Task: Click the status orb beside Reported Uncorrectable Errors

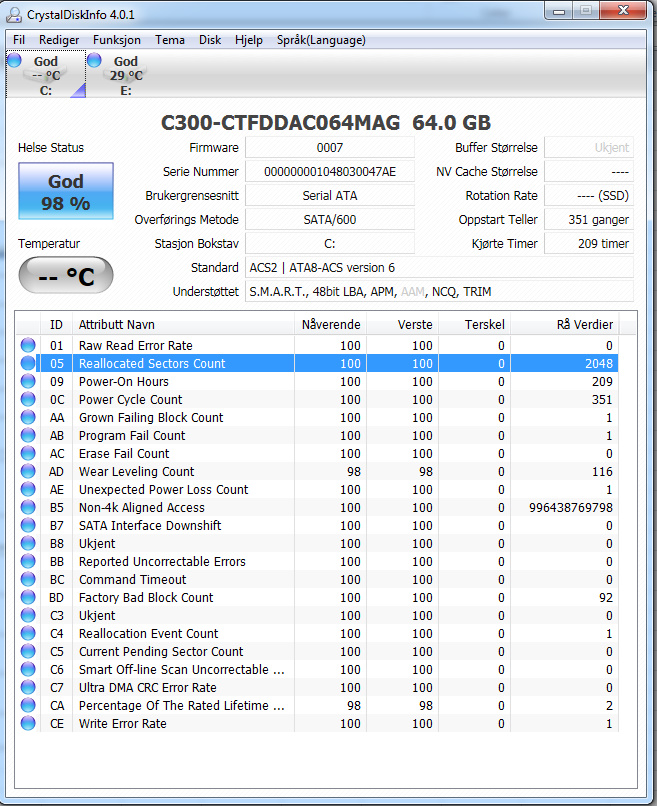Action: [x=28, y=561]
